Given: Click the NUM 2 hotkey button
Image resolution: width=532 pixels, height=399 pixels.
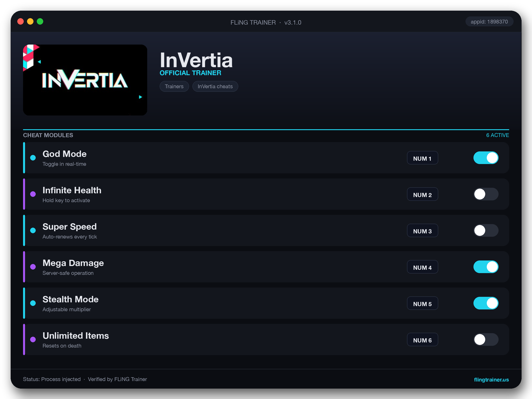Looking at the screenshot, I should pos(422,194).
